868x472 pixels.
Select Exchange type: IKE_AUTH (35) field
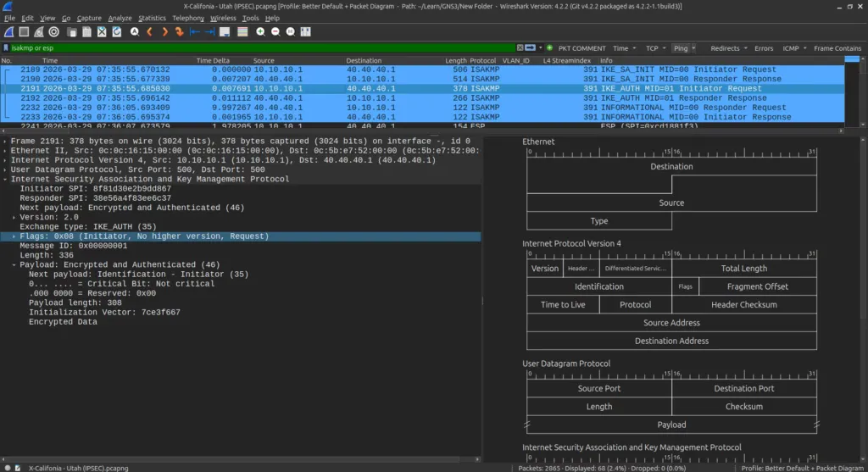pos(88,227)
